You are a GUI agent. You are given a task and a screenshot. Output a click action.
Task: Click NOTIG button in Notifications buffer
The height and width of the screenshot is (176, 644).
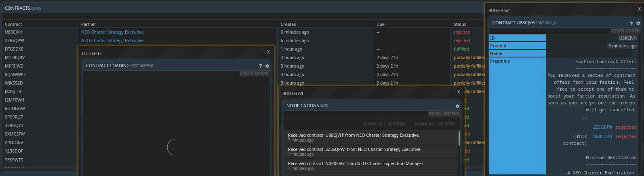click(435, 114)
